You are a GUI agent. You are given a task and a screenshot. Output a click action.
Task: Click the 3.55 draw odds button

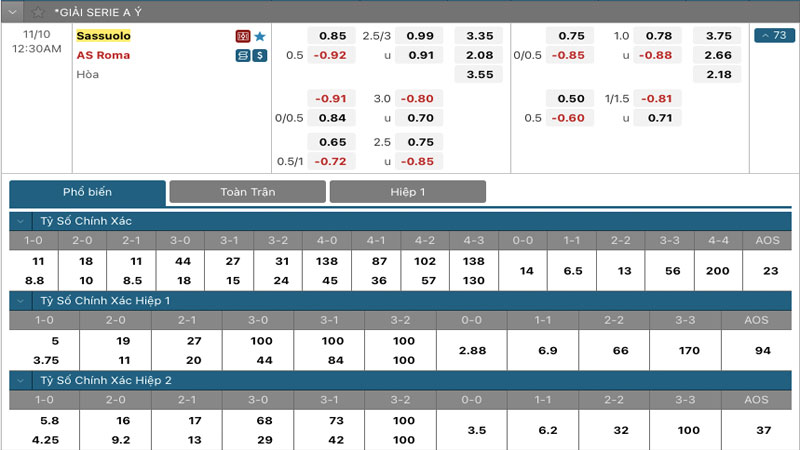pyautogui.click(x=480, y=74)
